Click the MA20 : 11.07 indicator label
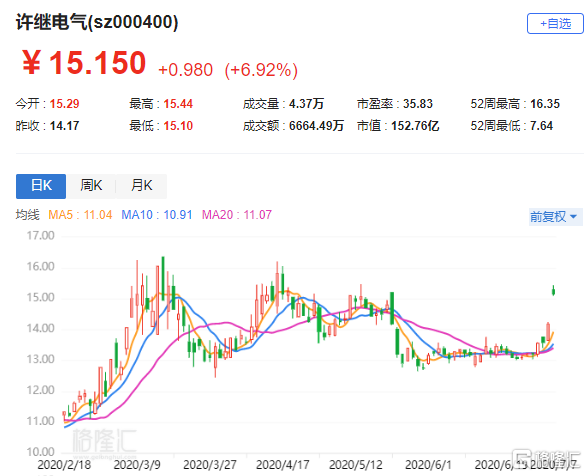This screenshot has width=587, height=476. [237, 215]
